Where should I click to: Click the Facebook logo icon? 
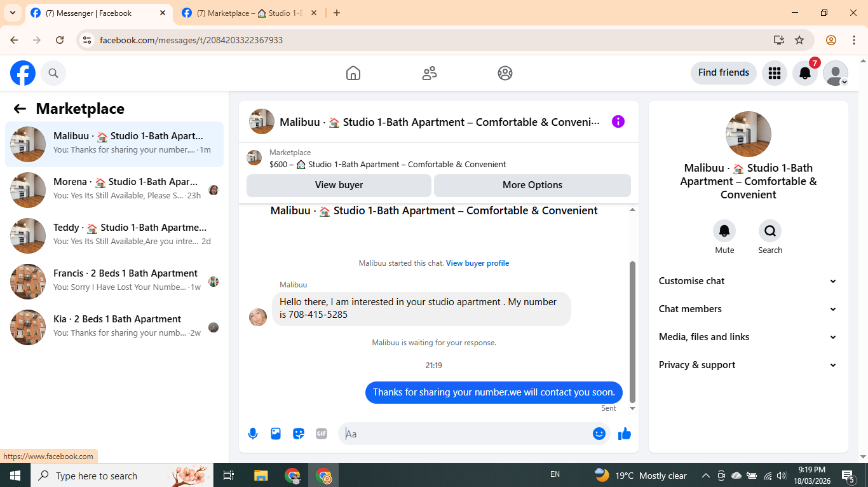pos(23,73)
